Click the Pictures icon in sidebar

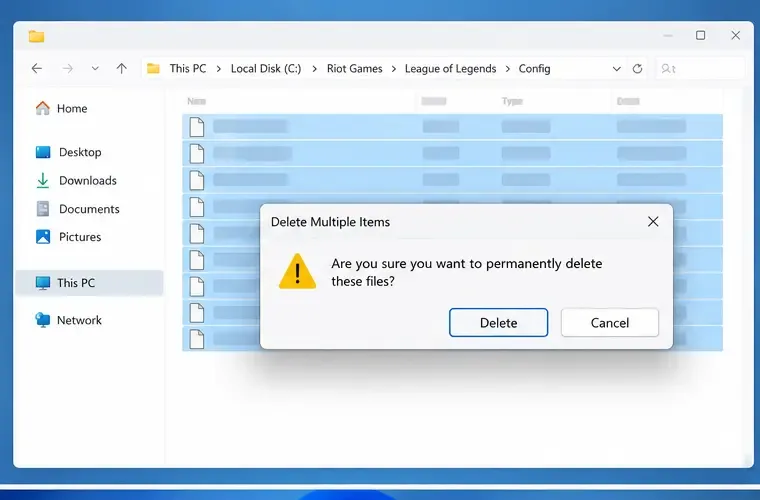pyautogui.click(x=43, y=237)
